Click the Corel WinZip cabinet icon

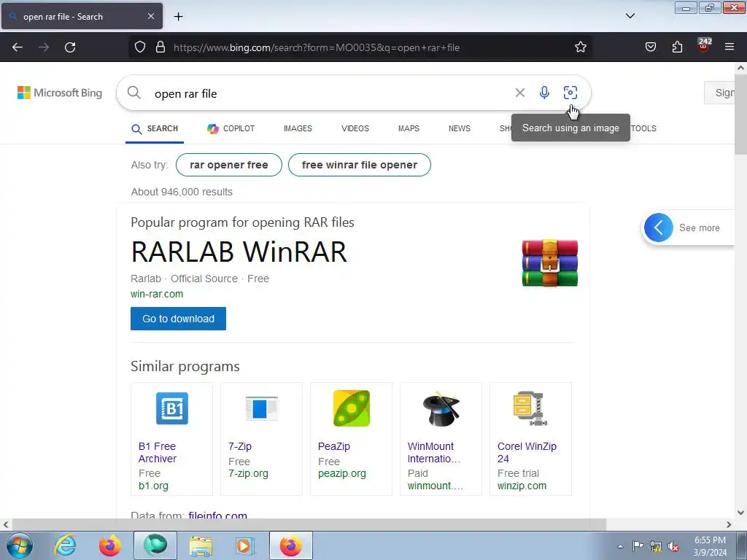coord(530,408)
